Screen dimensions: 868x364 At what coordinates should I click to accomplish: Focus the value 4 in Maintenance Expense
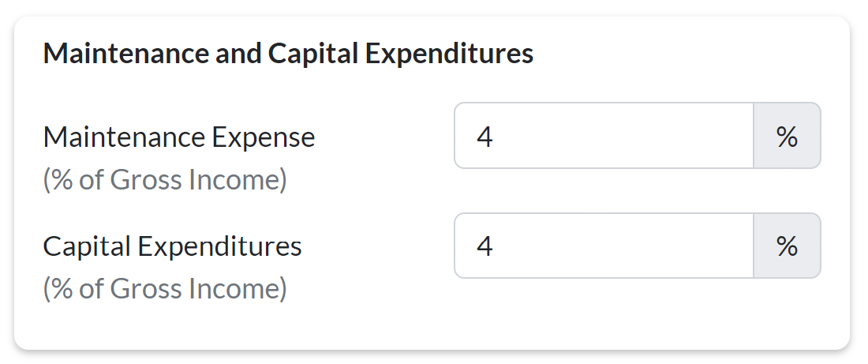point(485,137)
